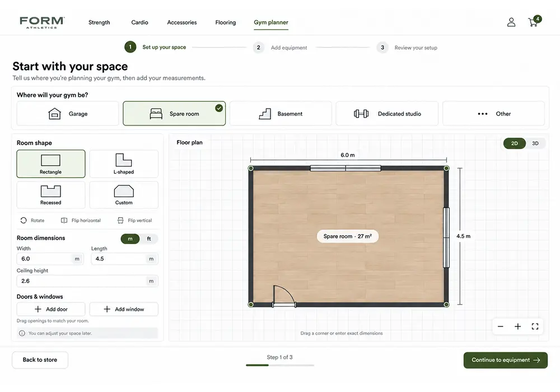Click the bottom-right corner handle of the room
Screen dimensions: 560x392
click(x=446, y=305)
